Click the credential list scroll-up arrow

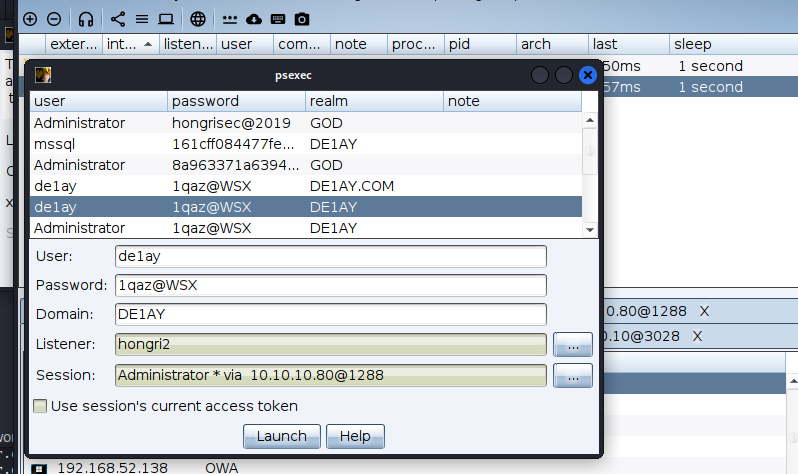pyautogui.click(x=590, y=120)
